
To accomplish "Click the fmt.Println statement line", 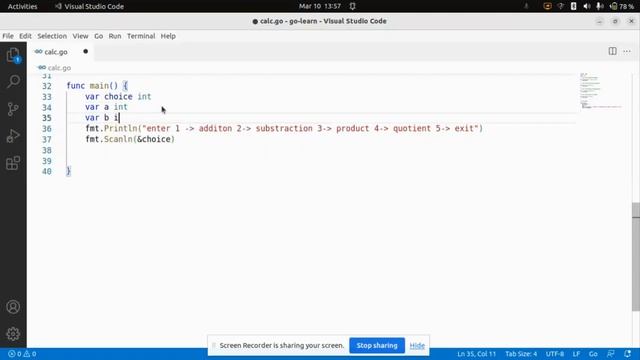I will (284, 128).
